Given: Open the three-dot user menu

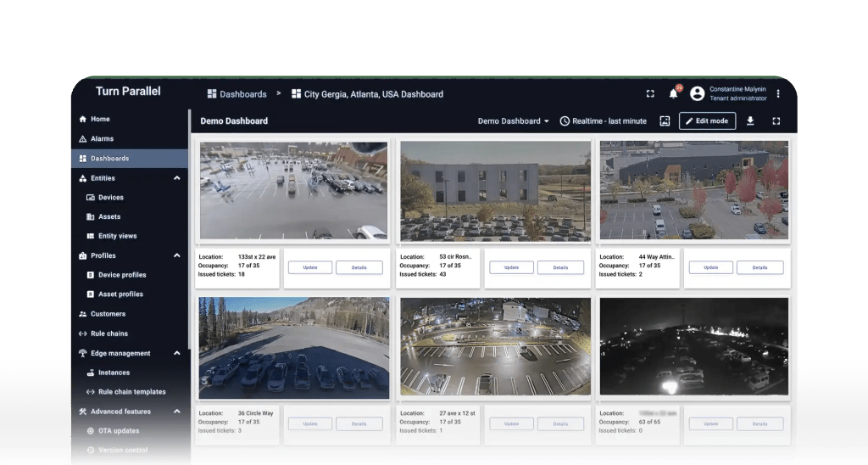Looking at the screenshot, I should click(x=778, y=93).
